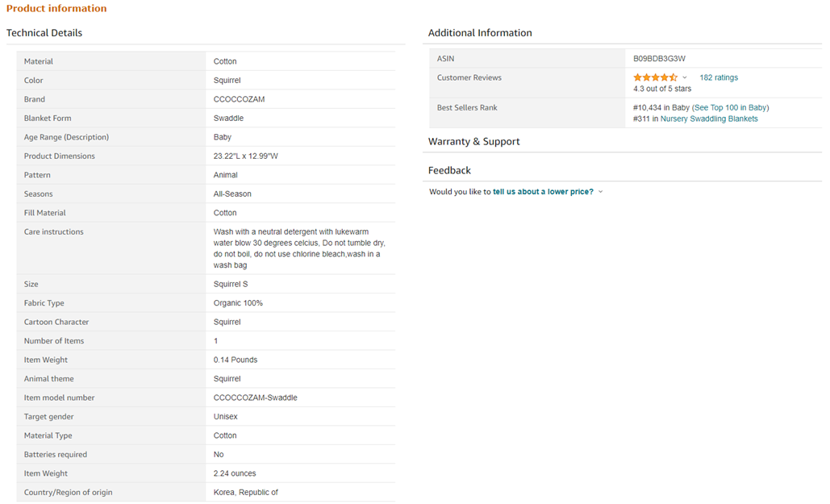This screenshot has width=830, height=504.
Task: Click the Product Dimensions value
Action: [245, 156]
